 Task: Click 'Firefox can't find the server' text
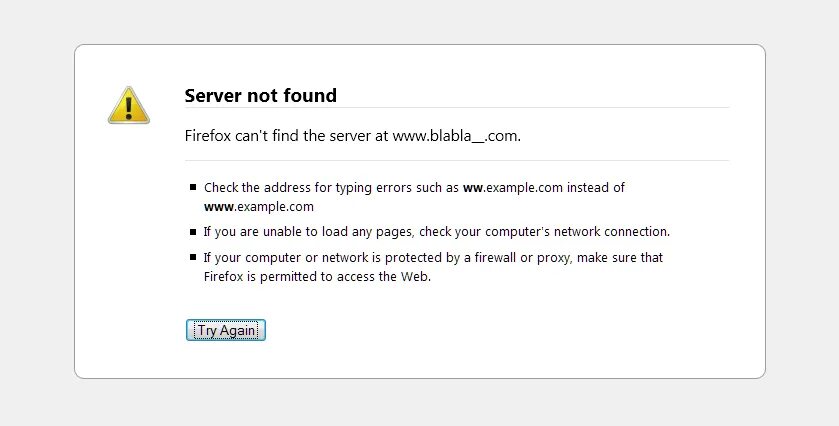coord(280,135)
